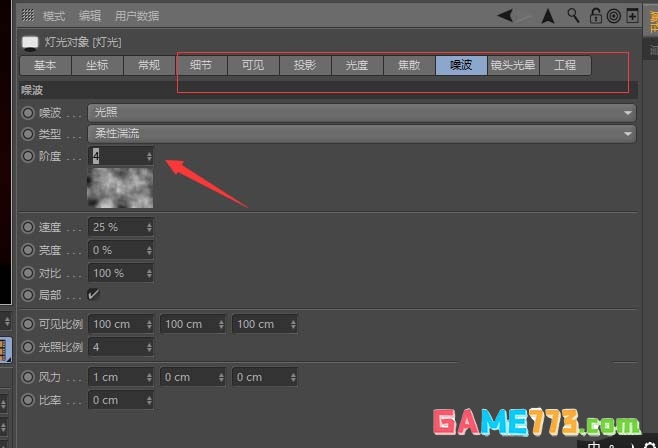Switch to the 镜头光晕 tab

point(513,65)
